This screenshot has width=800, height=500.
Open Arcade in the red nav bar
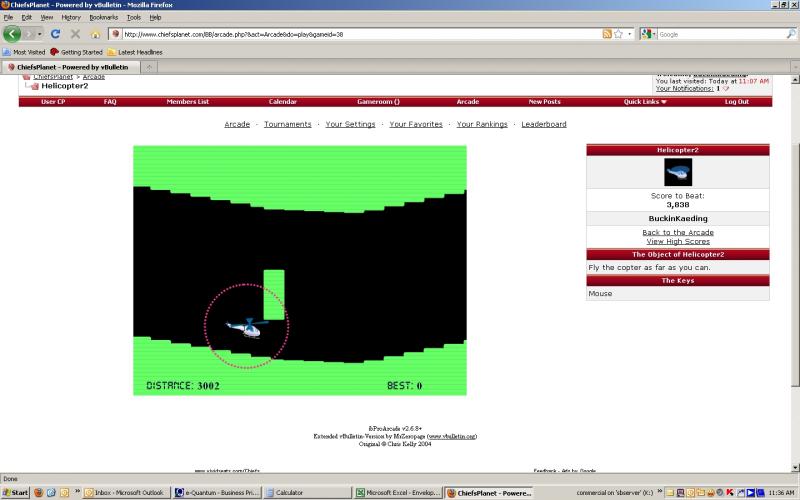pos(468,102)
